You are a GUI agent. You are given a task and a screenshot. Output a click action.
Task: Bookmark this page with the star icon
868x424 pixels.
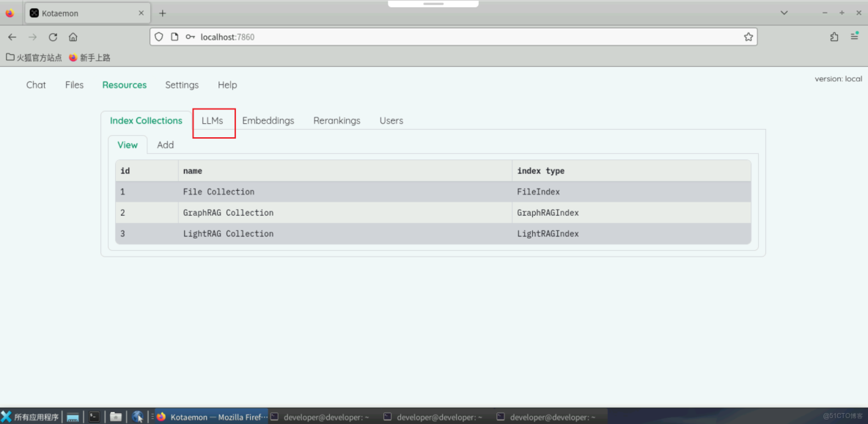point(749,37)
